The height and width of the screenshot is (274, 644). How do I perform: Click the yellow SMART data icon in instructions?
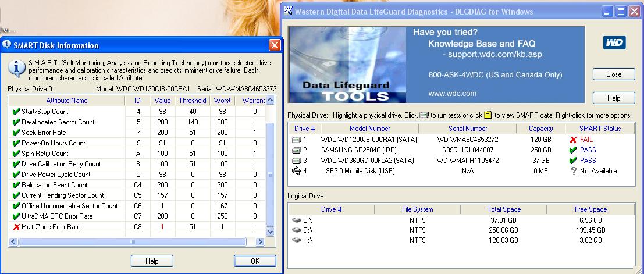(x=488, y=115)
